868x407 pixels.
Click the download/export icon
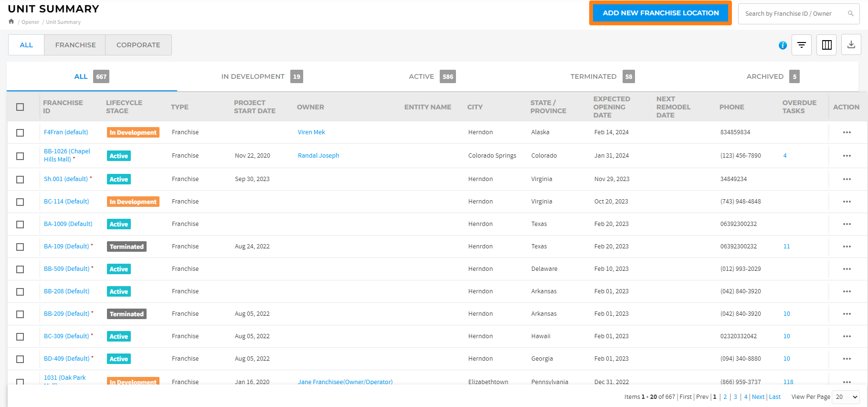pyautogui.click(x=851, y=45)
